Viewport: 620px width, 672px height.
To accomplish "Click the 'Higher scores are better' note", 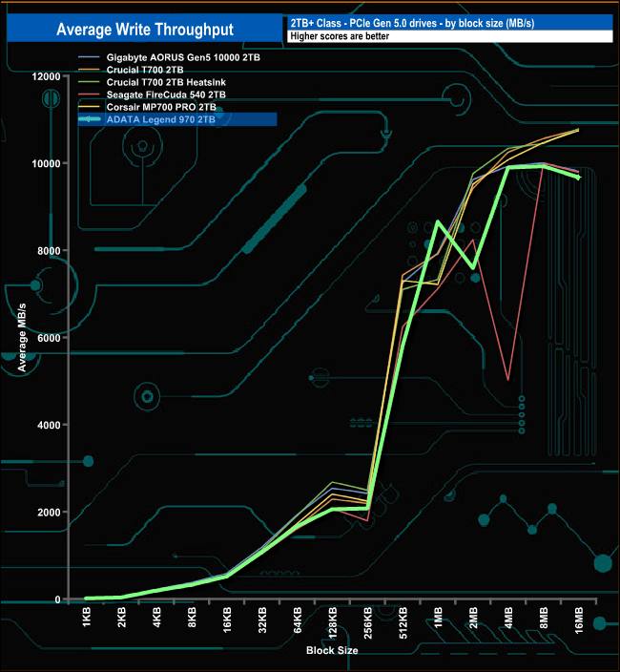I will (x=340, y=36).
